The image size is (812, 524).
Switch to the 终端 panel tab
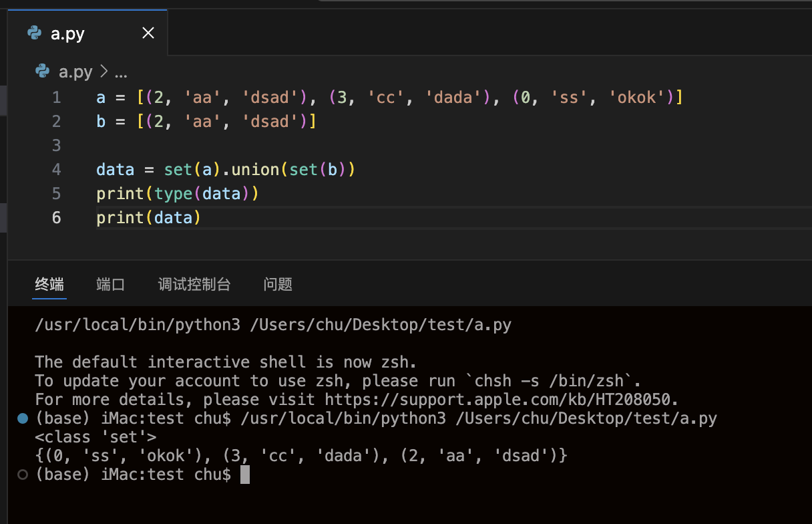click(x=49, y=284)
